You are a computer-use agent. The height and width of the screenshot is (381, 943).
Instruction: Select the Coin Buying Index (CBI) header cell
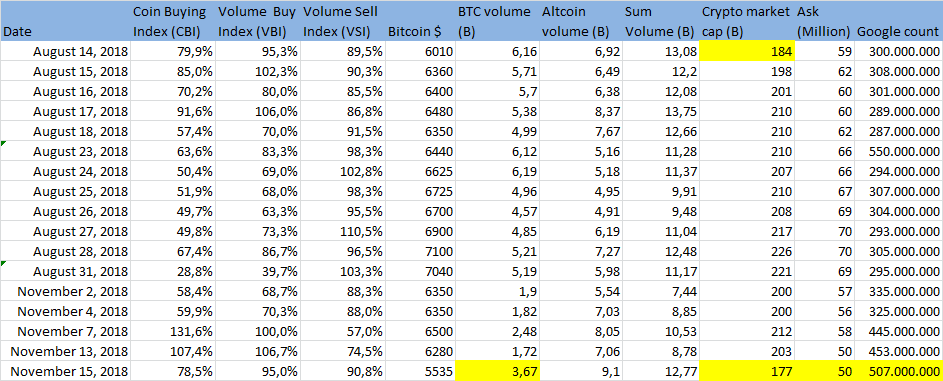[x=173, y=21]
